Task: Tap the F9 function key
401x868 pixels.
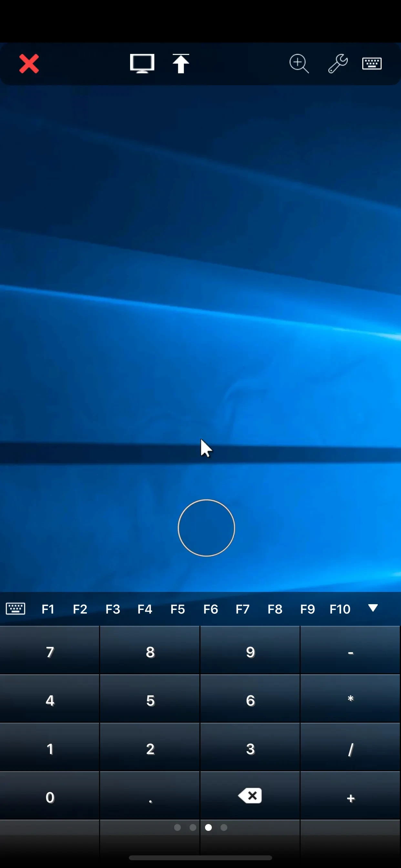Action: coord(307,609)
